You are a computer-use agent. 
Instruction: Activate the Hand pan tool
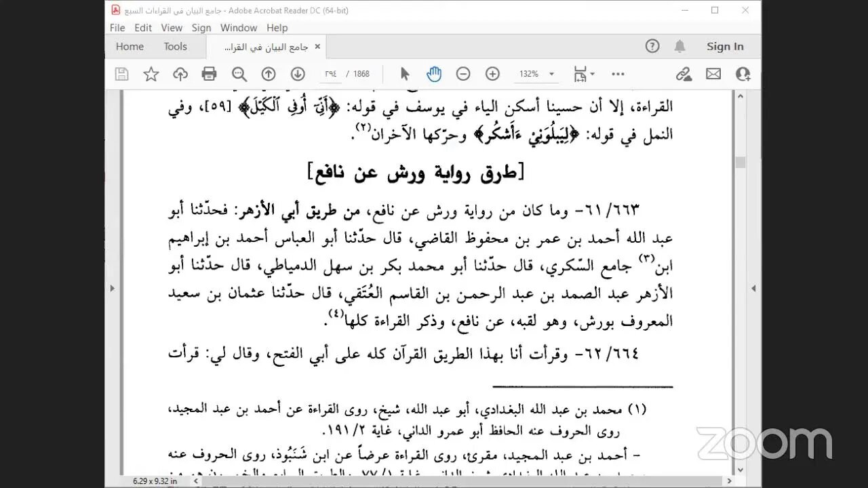click(434, 74)
